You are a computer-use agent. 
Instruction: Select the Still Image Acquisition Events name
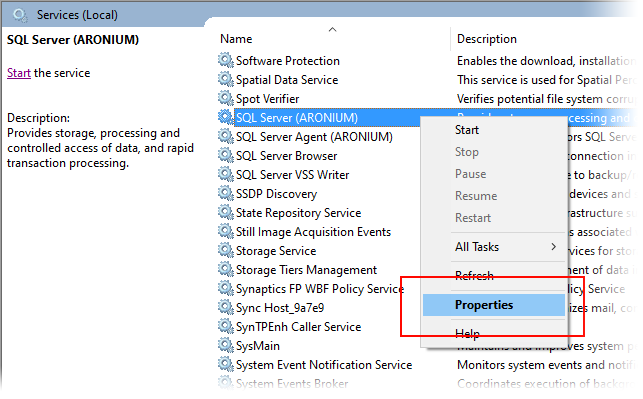pos(313,232)
